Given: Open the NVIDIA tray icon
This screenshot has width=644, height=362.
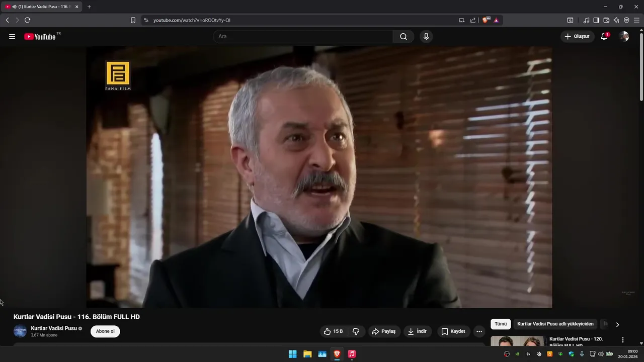Looking at the screenshot, I should point(517,354).
